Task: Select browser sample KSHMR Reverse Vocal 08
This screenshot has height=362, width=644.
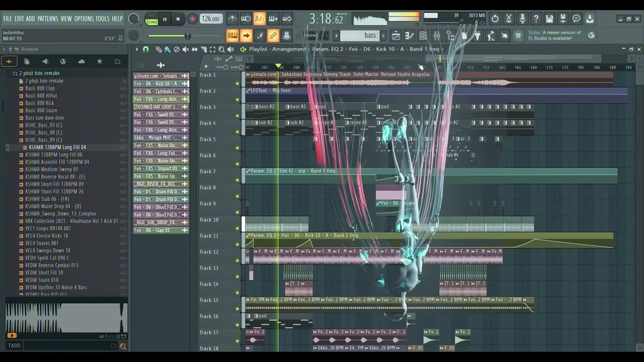Action: 55,177
